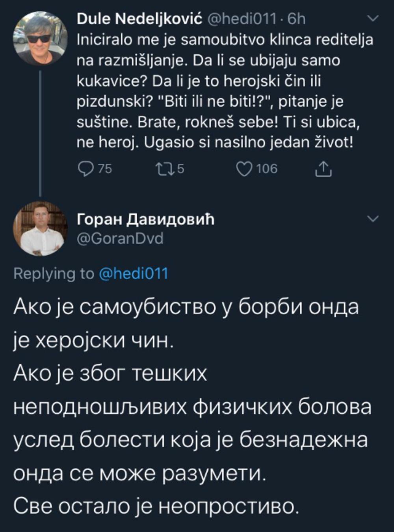Like the tweet with the heart icon
The height and width of the screenshot is (532, 394).
244,169
